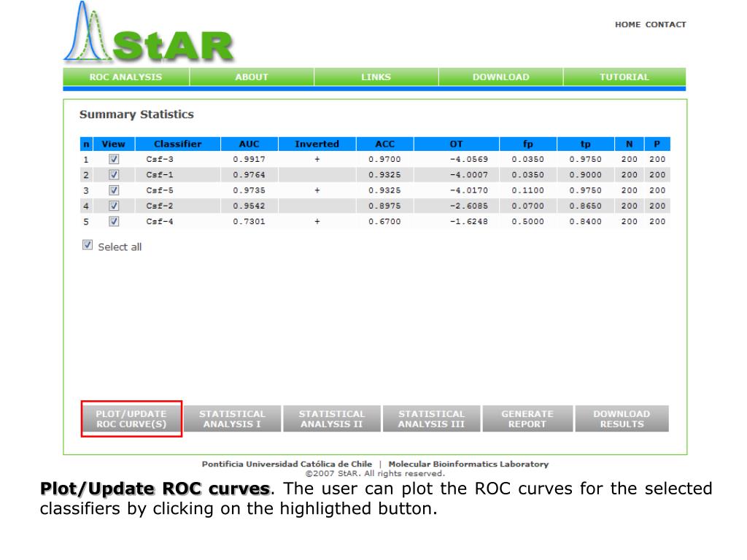This screenshot has width=747, height=560.
Task: Toggle the view checkbox for Csf-4
Action: pyautogui.click(x=114, y=222)
